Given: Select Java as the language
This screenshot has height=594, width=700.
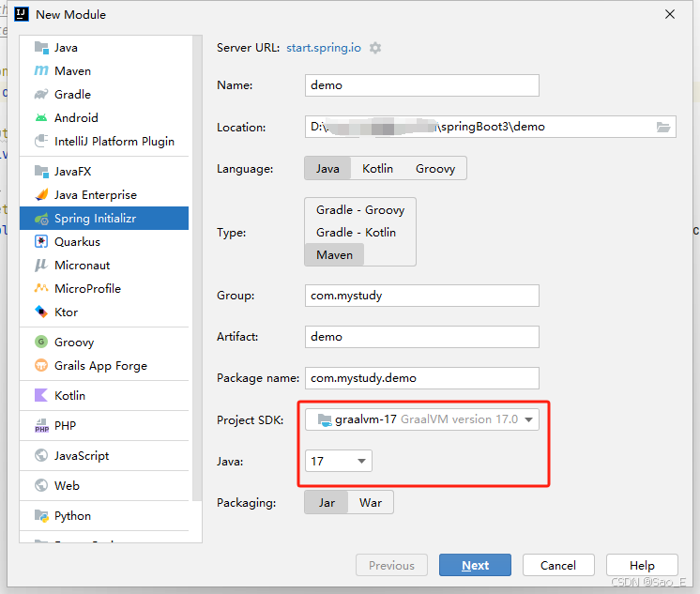Looking at the screenshot, I should tap(327, 168).
